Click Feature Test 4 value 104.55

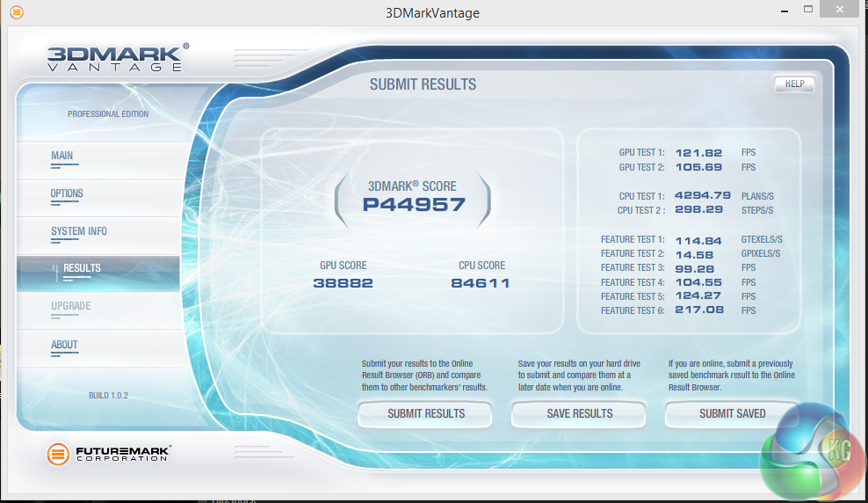point(698,282)
